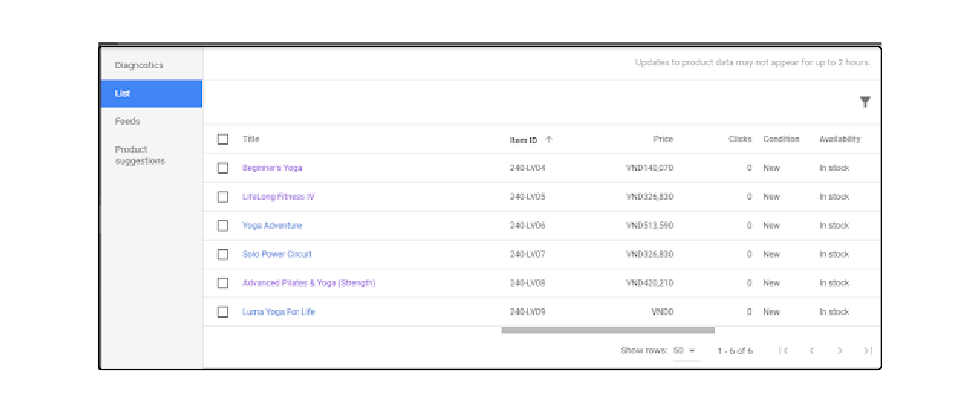This screenshot has width=980, height=412.
Task: Open the Luma Yoga For Life link
Action: click(x=278, y=312)
